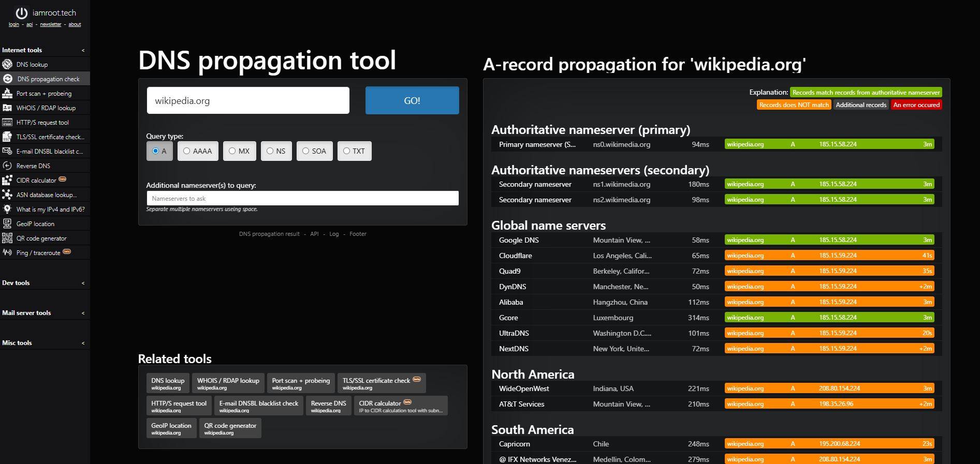Screen dimensions: 980x464
Task: Collapse the Internet tools section
Action: pyautogui.click(x=83, y=50)
